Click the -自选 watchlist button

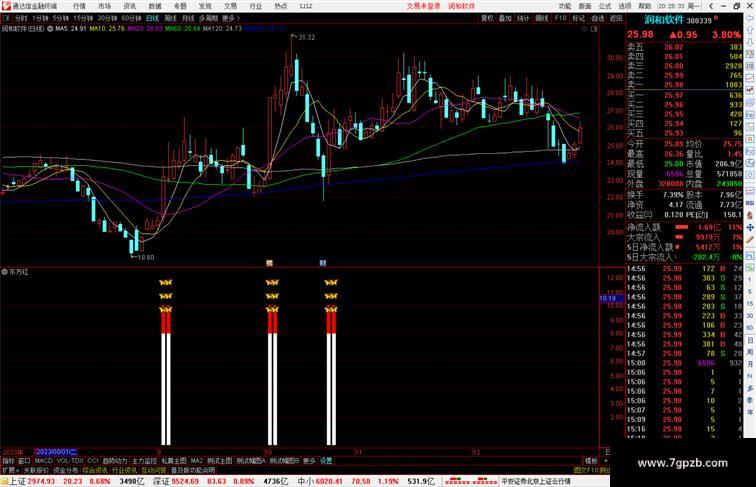click(597, 18)
